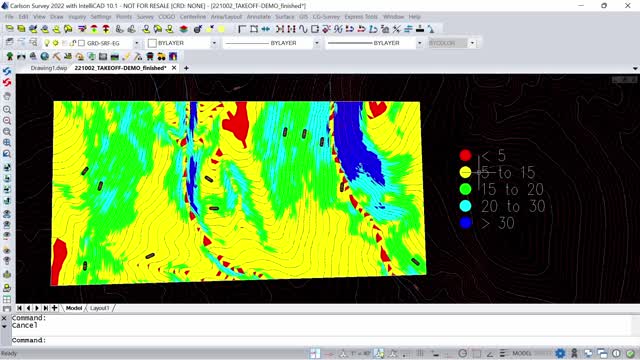Click the first icon in top toolbar
640x360 pixels.
10,29
